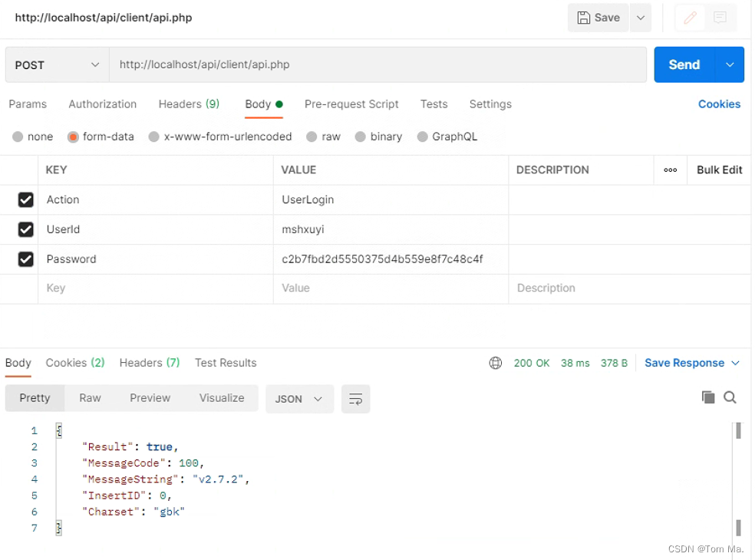This screenshot has width=755, height=560.
Task: Switch to the Authorization tab
Action: point(103,104)
